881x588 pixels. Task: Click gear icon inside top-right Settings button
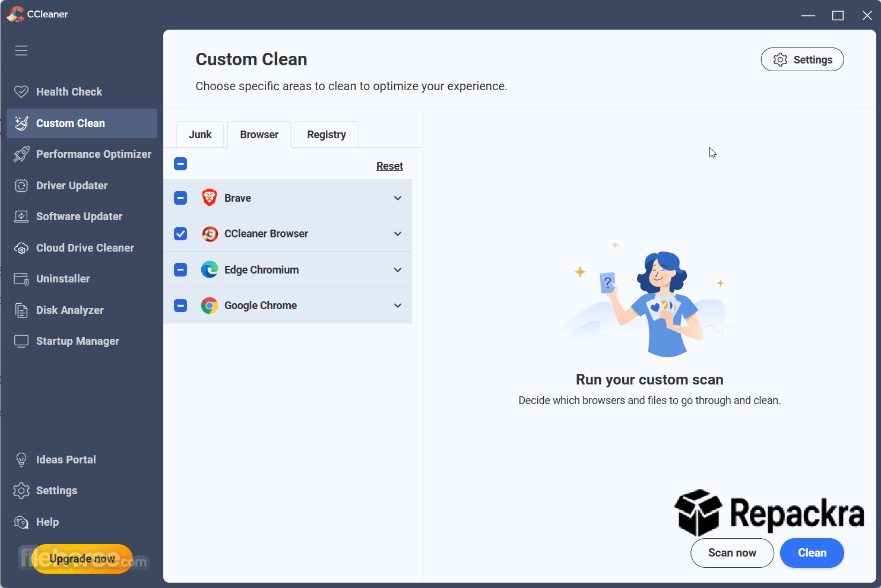pyautogui.click(x=780, y=60)
